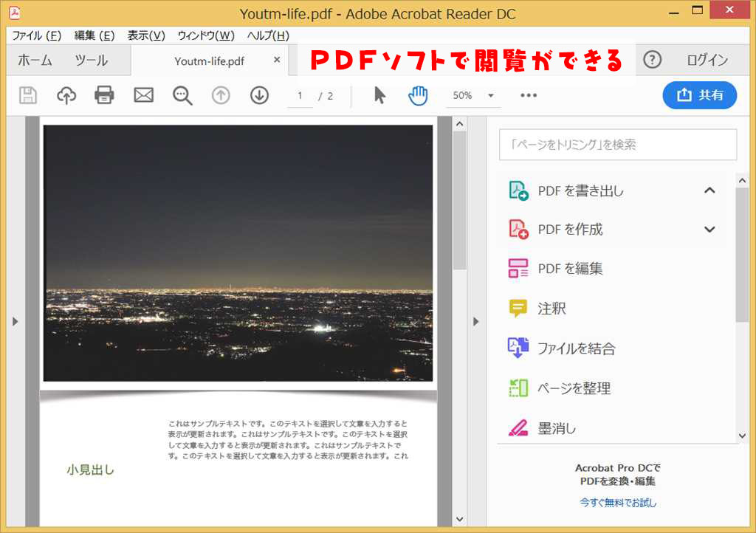Screen dimensions: 756x533
Task: Collapse the PDF を書き出し section chevron
Action: pyautogui.click(x=709, y=190)
